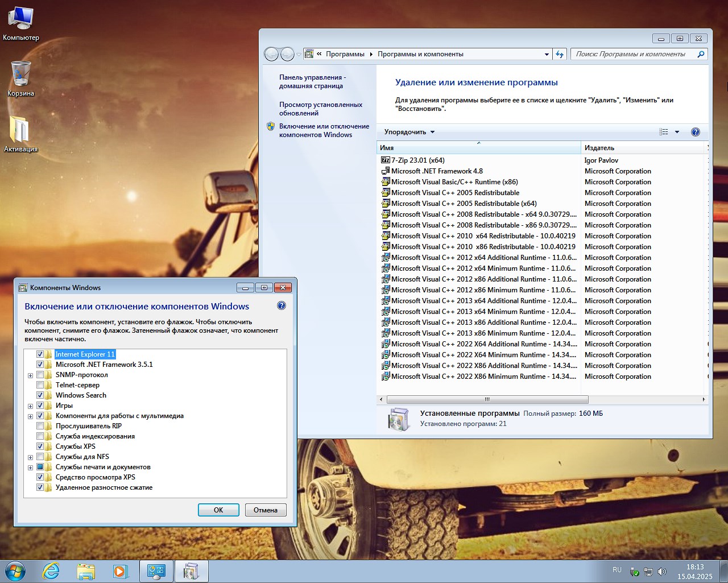Viewport: 728px width, 583px height.
Task: Switch to Control Panel taskbar button
Action: pos(156,571)
